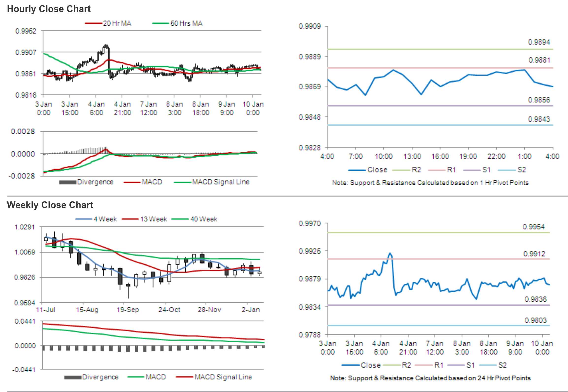The width and height of the screenshot is (568, 392).
Task: Click the '0.9909' axis label
Action: (310, 26)
